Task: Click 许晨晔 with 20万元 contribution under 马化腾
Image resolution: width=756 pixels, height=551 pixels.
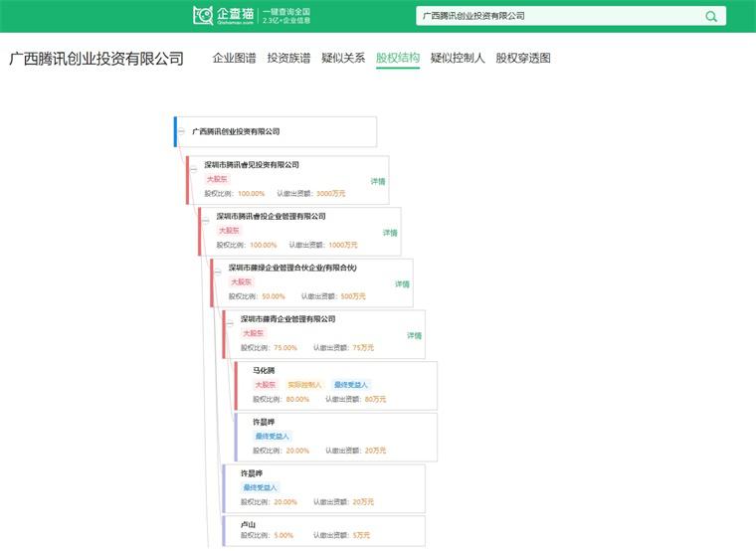Action: click(264, 422)
